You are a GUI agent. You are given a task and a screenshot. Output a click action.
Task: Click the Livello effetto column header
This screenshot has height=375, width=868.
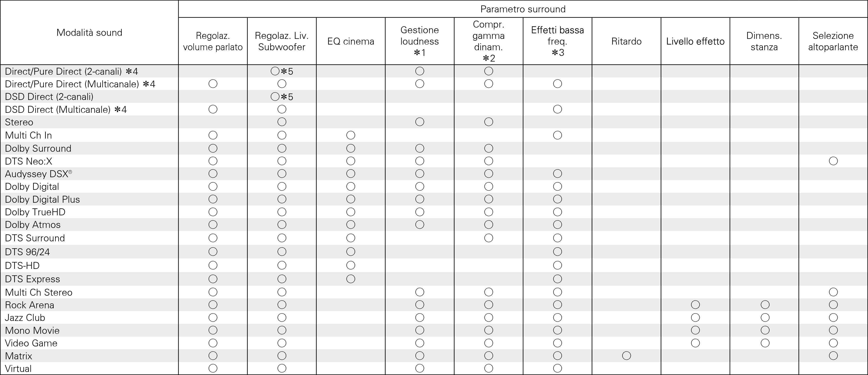click(x=695, y=41)
